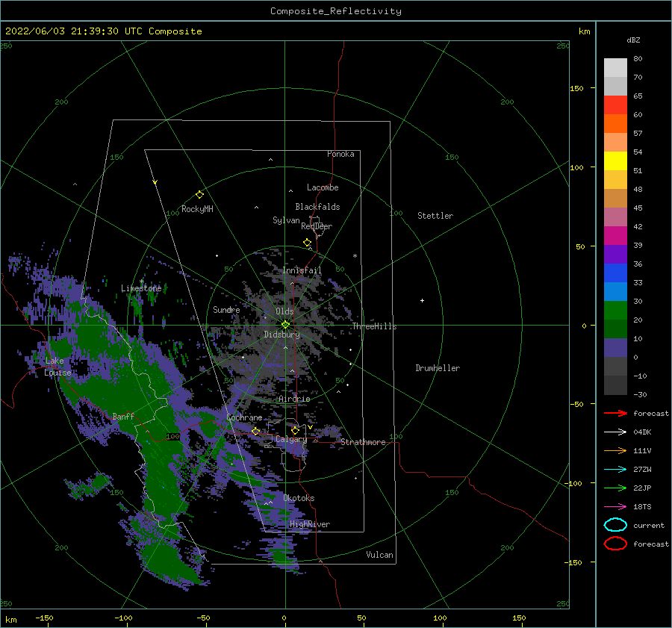Pick the bright red swatch on dBZ scale
Viewport: 672px width, 628px height.
615,105
